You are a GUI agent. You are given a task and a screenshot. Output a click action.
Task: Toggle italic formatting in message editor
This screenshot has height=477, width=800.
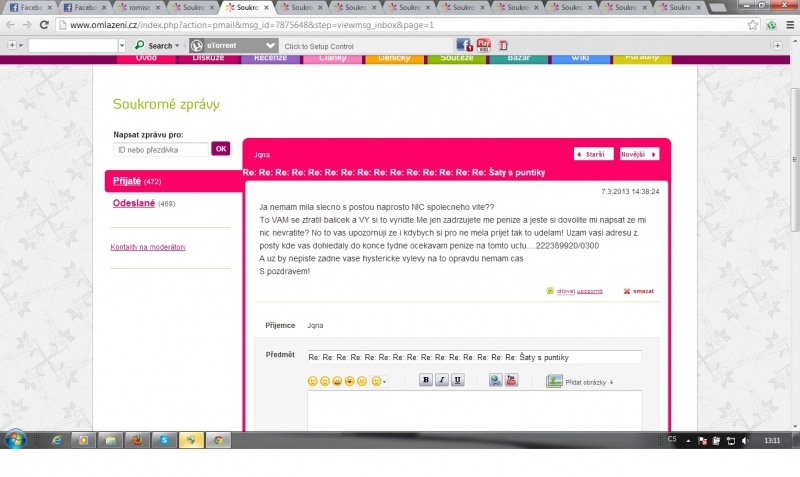(442, 380)
